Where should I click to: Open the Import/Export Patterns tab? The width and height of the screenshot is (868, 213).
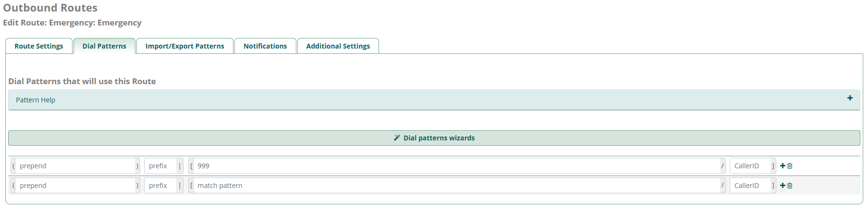tap(185, 46)
